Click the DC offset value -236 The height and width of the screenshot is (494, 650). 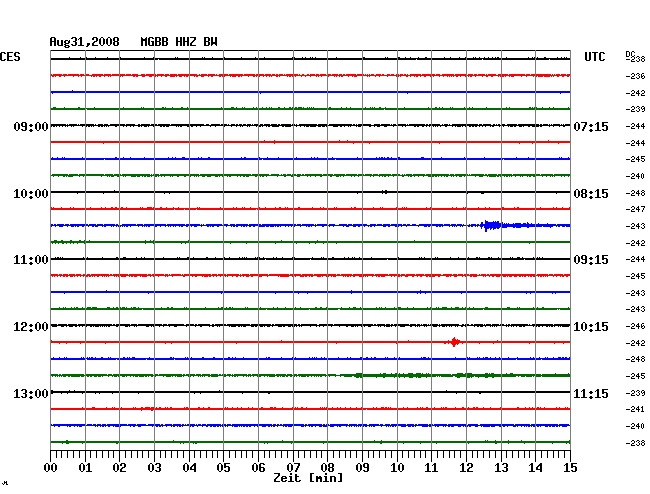[x=635, y=76]
